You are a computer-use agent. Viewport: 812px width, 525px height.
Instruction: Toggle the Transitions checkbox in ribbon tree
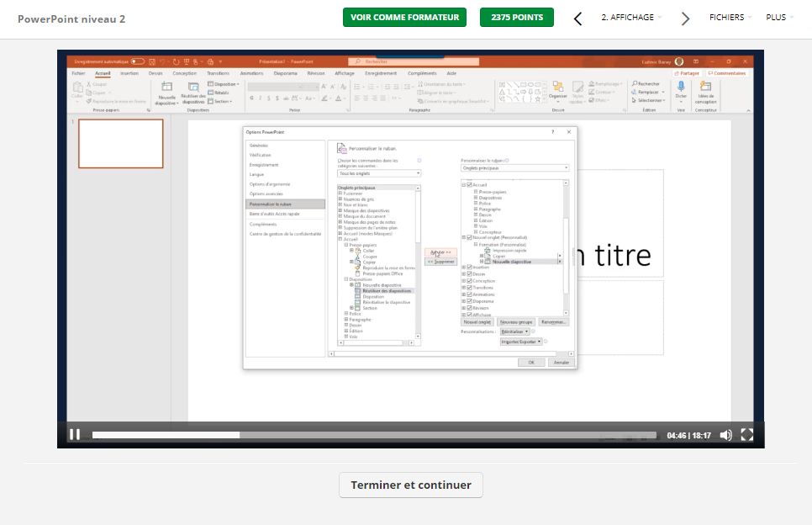point(470,288)
